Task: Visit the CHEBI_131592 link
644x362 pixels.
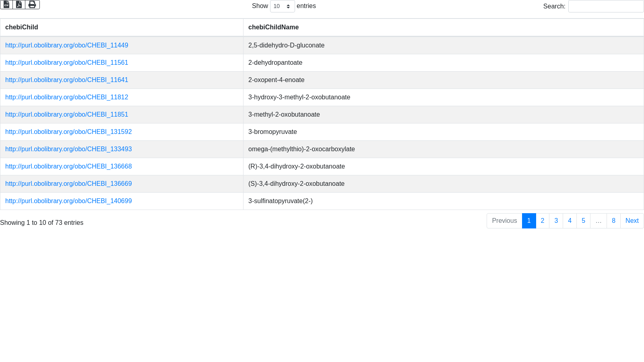Action: pyautogui.click(x=68, y=132)
